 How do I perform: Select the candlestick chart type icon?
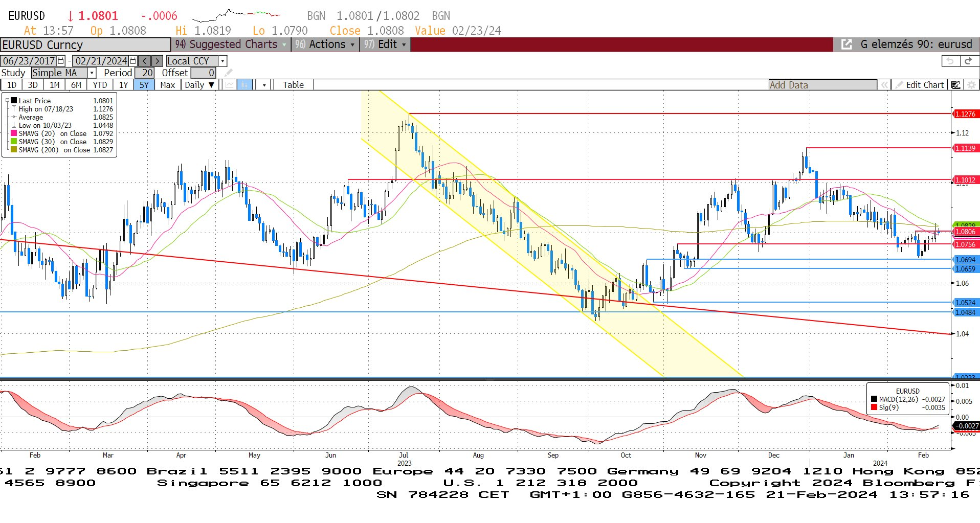(245, 85)
